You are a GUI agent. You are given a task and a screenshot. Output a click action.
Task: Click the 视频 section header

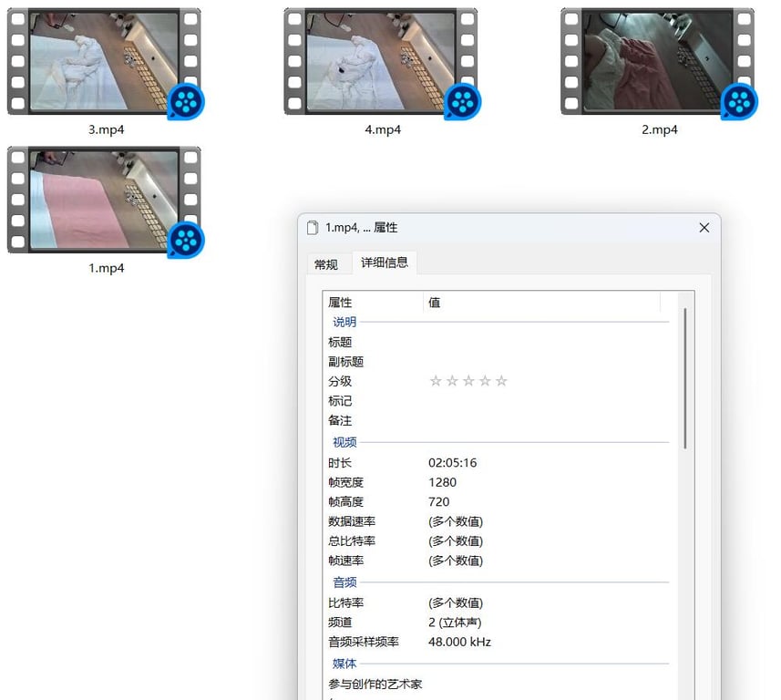[x=344, y=442]
